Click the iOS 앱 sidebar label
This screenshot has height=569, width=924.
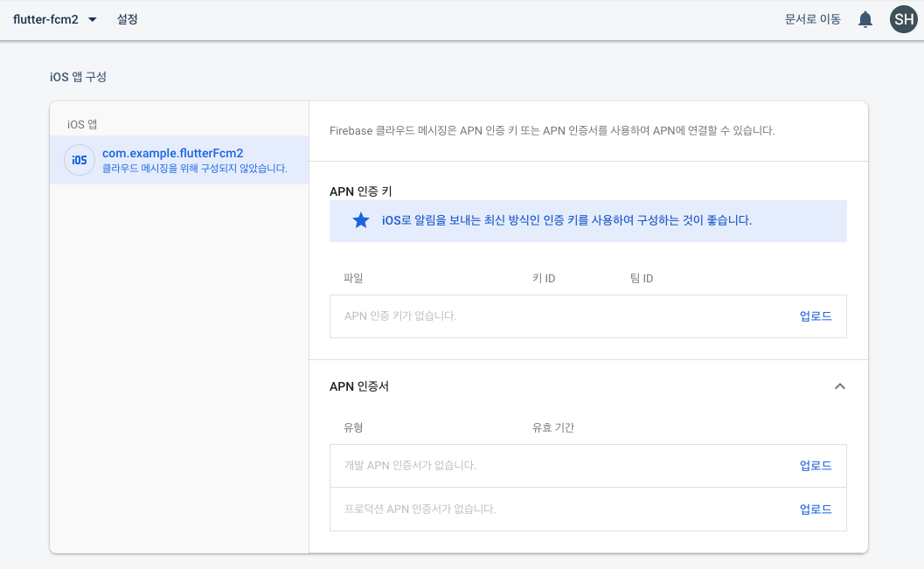(82, 124)
